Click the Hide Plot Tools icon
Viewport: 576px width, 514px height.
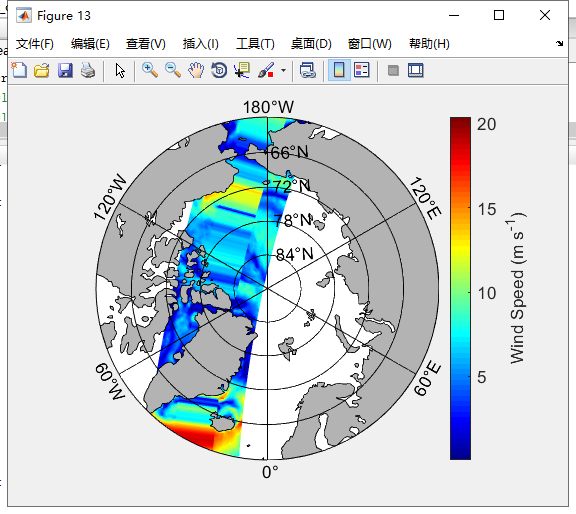393,70
